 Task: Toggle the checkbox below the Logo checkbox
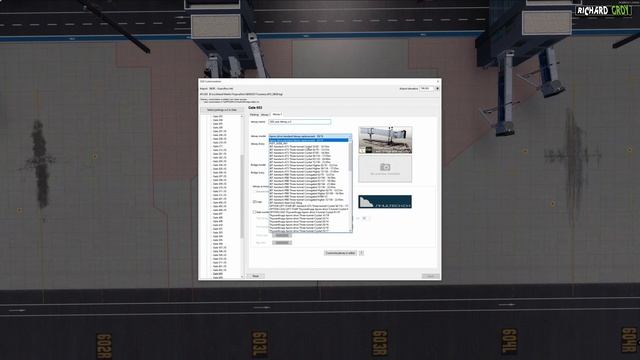(x=254, y=212)
